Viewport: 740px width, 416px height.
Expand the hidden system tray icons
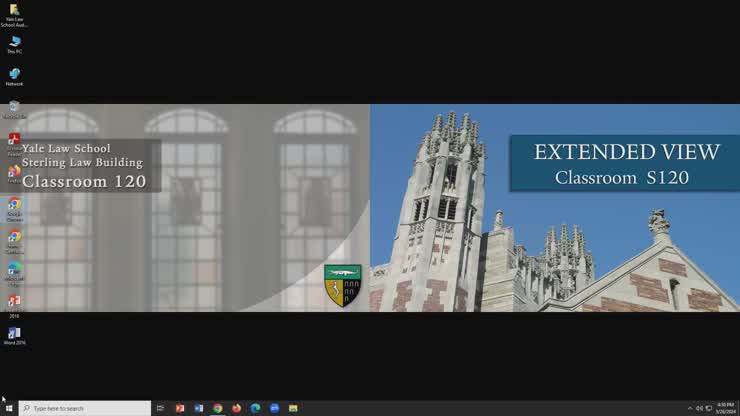(x=690, y=408)
